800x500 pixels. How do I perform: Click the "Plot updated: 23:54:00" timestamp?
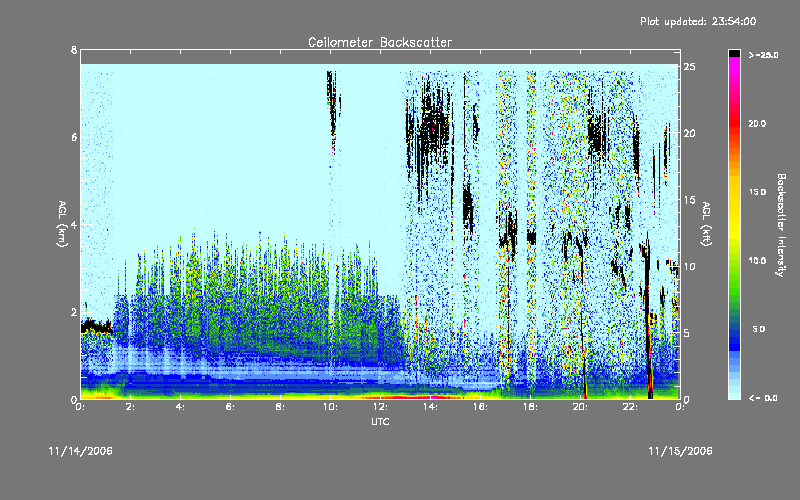[698, 21]
